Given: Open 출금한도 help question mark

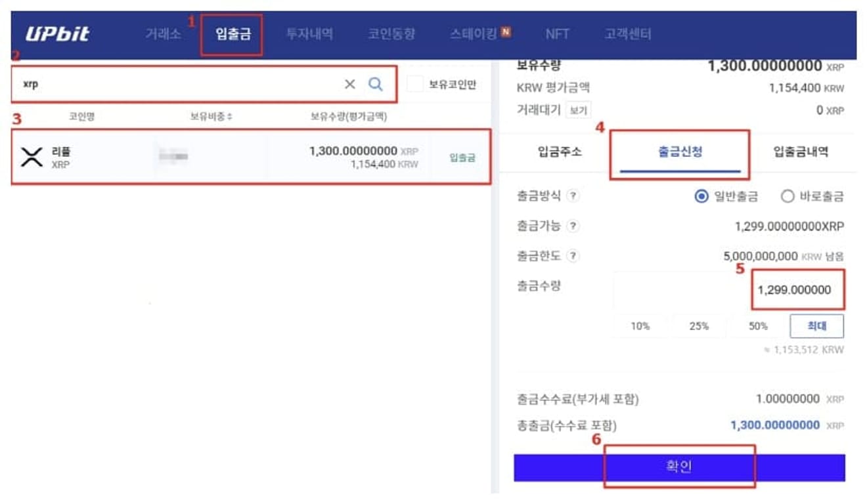Looking at the screenshot, I should coord(573,256).
